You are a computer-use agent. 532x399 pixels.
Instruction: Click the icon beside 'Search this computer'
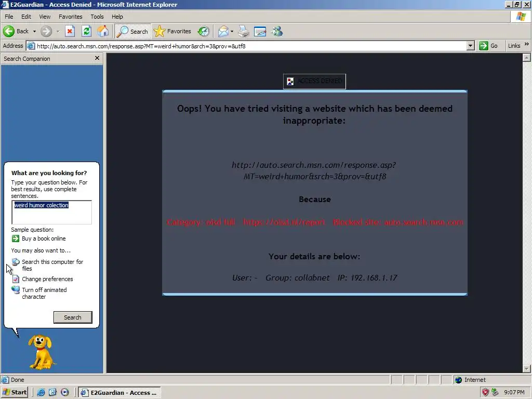point(16,262)
